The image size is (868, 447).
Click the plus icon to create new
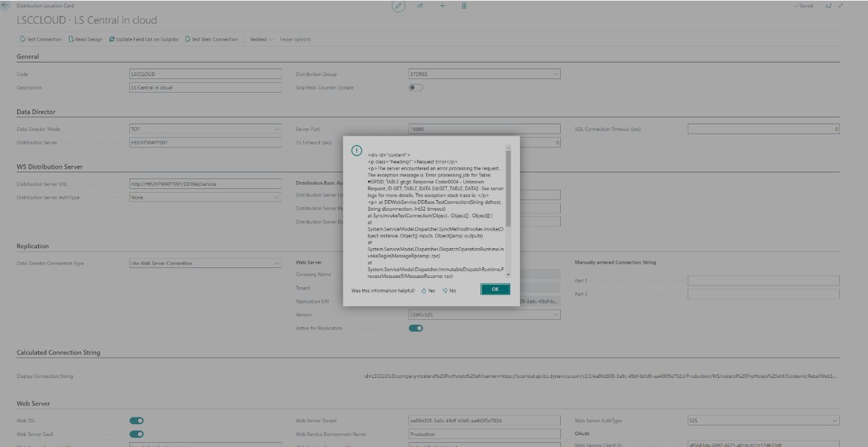[442, 6]
